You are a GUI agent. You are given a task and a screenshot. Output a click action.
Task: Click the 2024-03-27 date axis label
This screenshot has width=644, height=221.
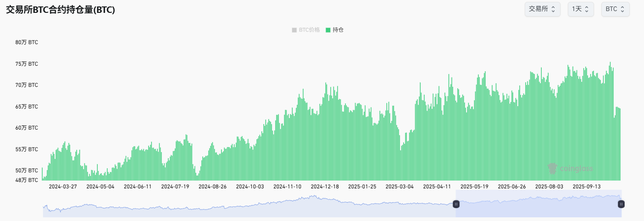click(63, 187)
